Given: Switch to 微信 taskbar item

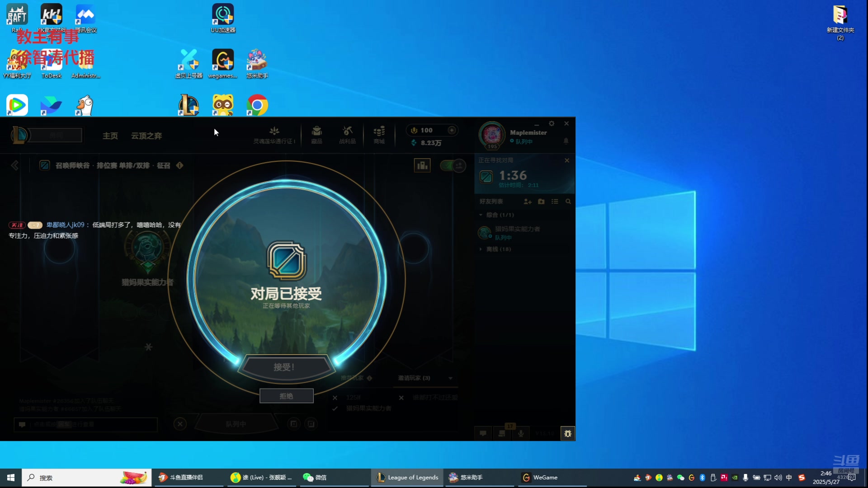Looking at the screenshot, I should click(x=335, y=478).
